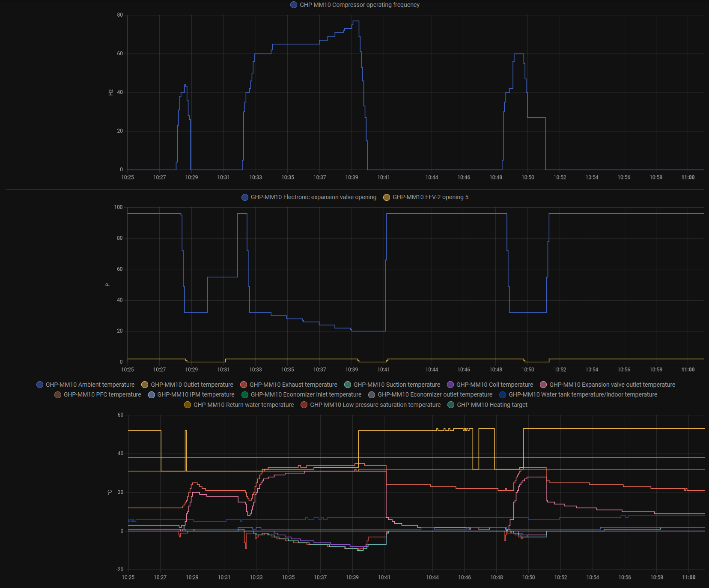Viewport: 709px width, 588px height.
Task: Click the PFC temperature legend circle icon
Action: pyautogui.click(x=58, y=395)
